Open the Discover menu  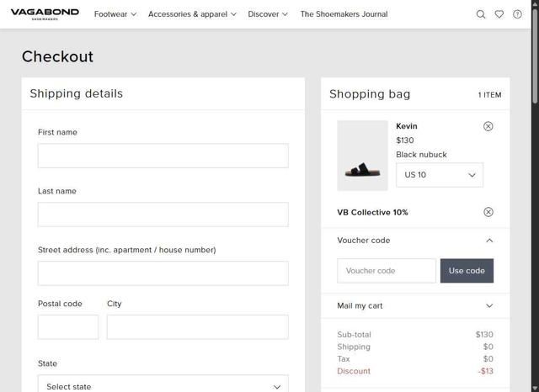pyautogui.click(x=268, y=14)
